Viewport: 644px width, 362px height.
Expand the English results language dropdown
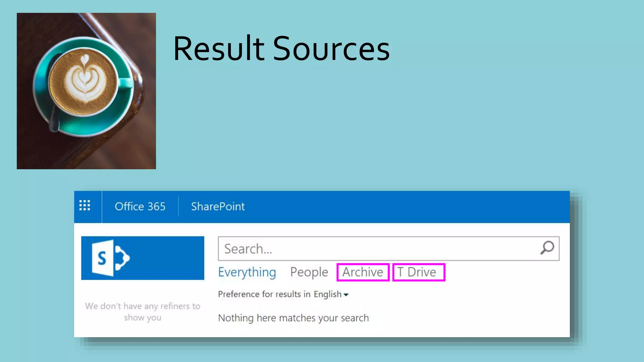331,294
